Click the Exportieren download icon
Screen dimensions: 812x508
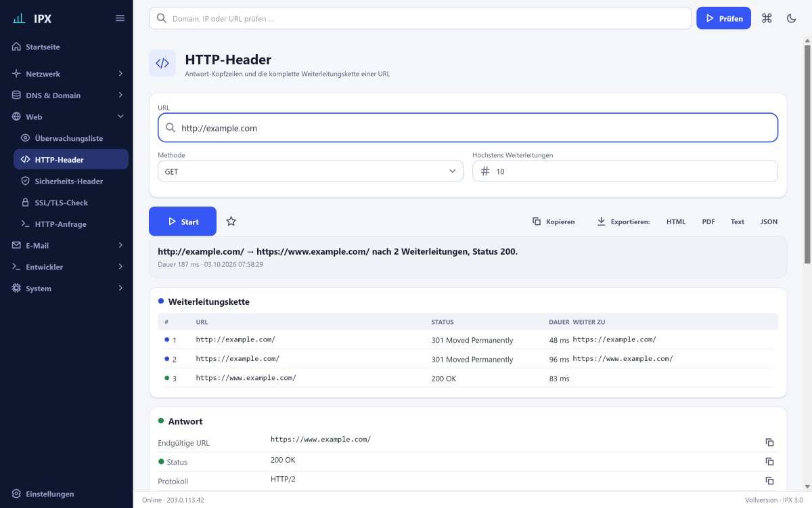[x=601, y=221]
